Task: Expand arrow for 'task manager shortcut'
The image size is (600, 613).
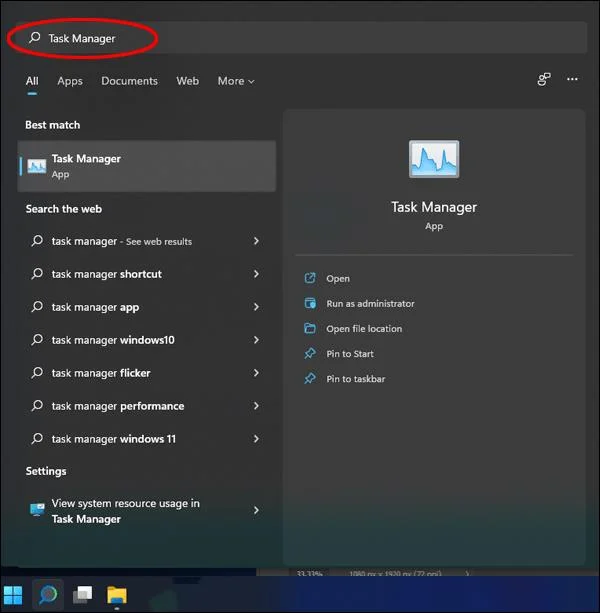Action: click(x=256, y=274)
